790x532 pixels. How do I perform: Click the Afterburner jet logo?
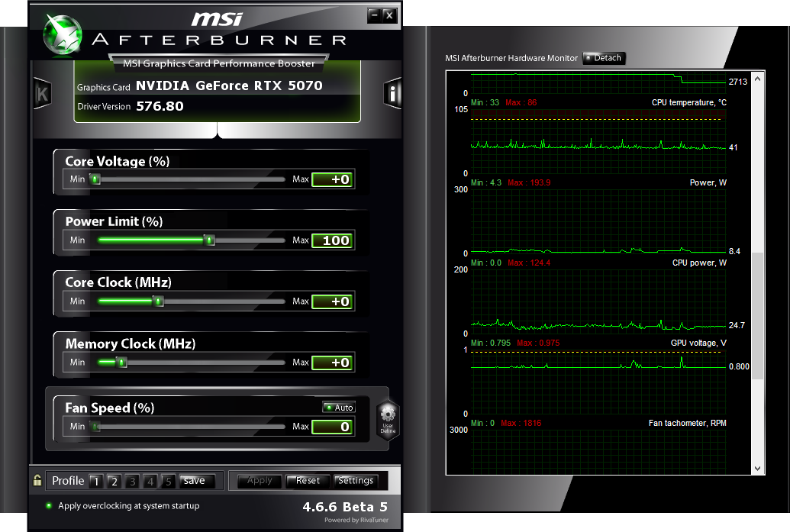point(63,34)
